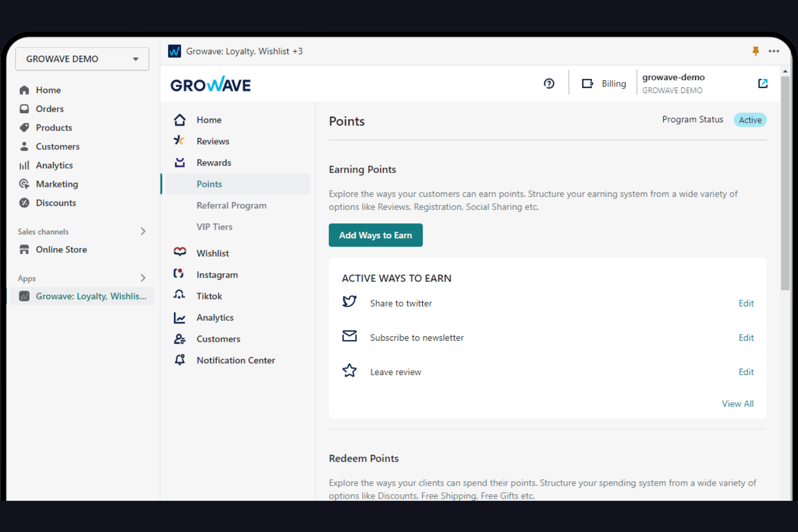Edit the Share to twitter rule
Viewport: 798px width, 532px height.
coord(746,303)
